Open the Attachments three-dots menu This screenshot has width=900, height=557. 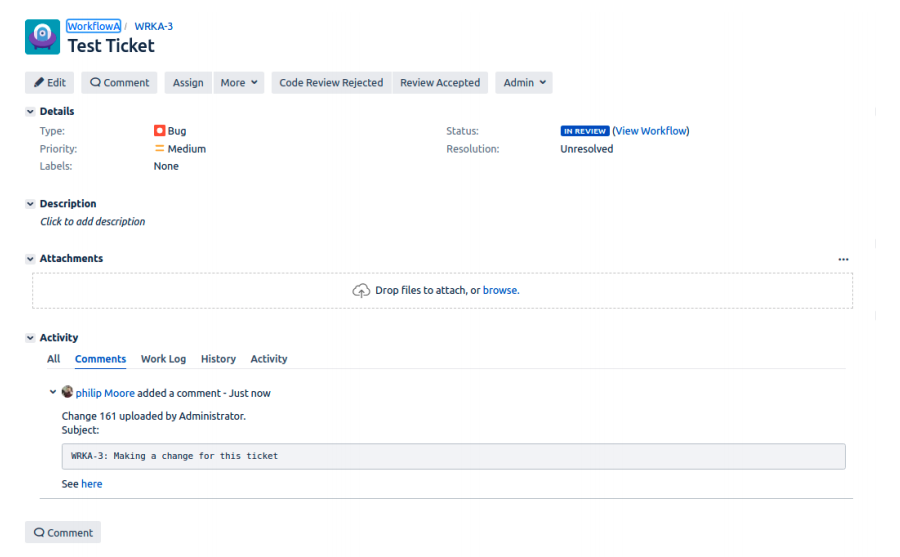point(843,259)
